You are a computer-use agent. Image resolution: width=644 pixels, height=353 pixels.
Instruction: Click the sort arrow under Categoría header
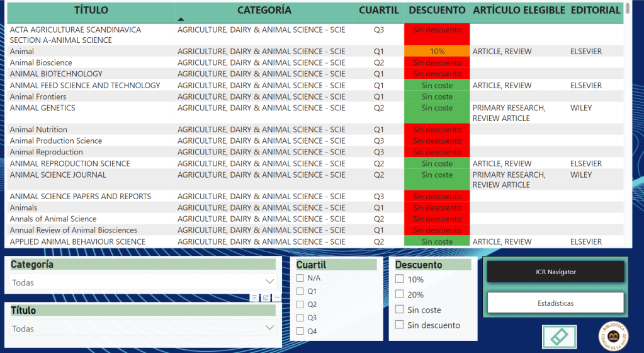point(181,20)
